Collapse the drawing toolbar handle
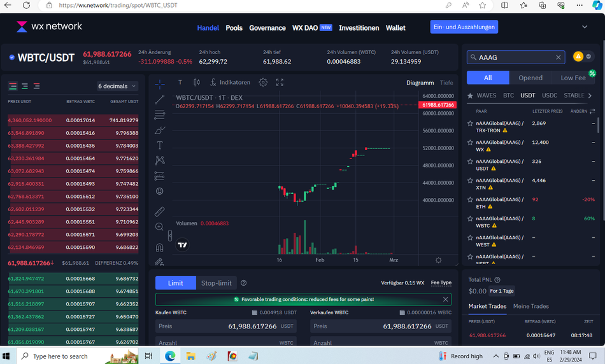 (170, 235)
